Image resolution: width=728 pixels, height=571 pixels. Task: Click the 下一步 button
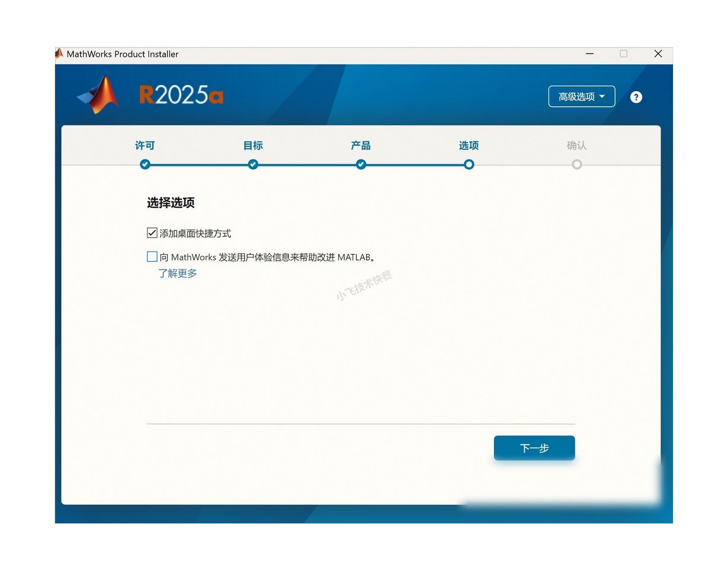coord(534,448)
